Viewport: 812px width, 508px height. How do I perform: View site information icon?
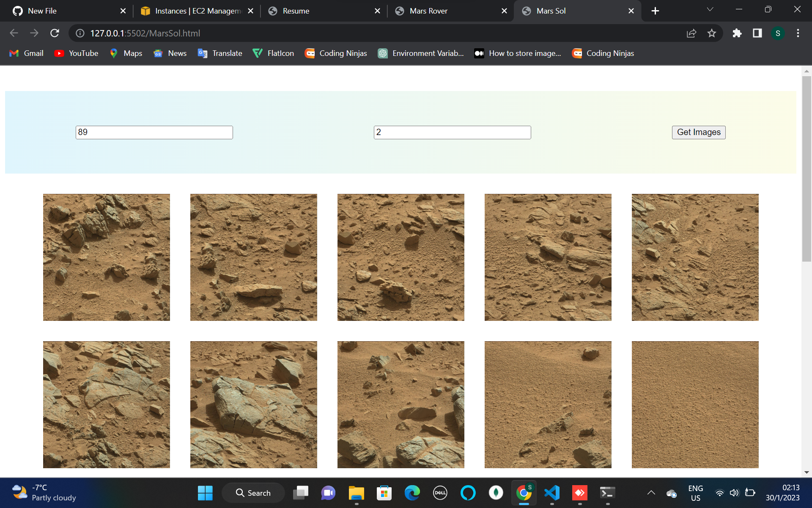(80, 33)
